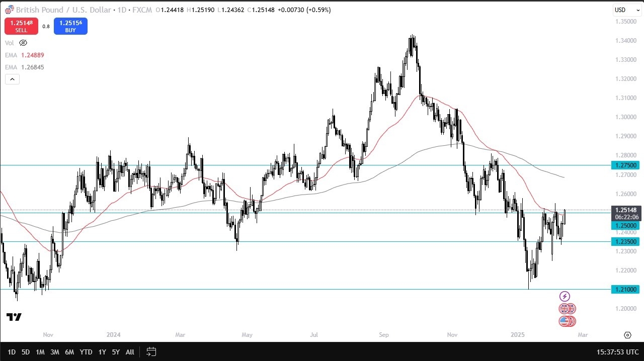Open the price scale settings gear icon
644x361 pixels.
click(x=627, y=335)
